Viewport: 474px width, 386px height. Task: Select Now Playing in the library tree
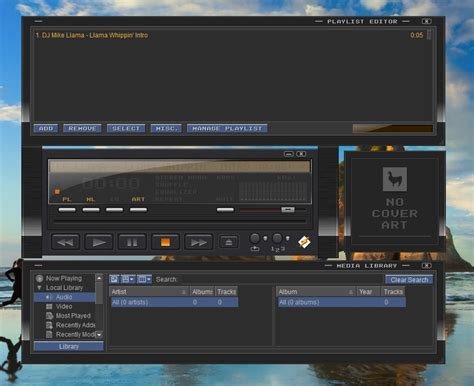coord(64,278)
